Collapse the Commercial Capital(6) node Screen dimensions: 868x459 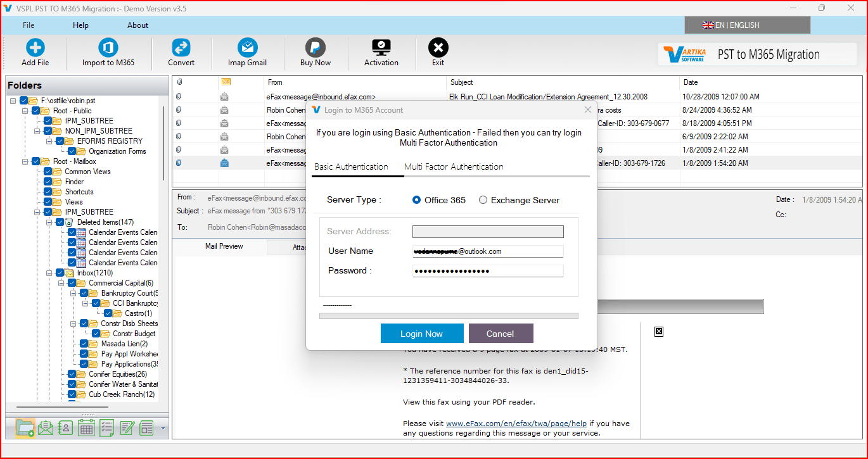pyautogui.click(x=61, y=283)
